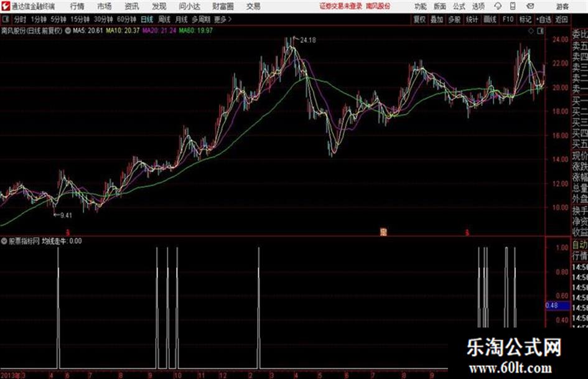The image size is (588, 379).
Task: Open 多周期 multi-period view
Action: click(x=201, y=19)
